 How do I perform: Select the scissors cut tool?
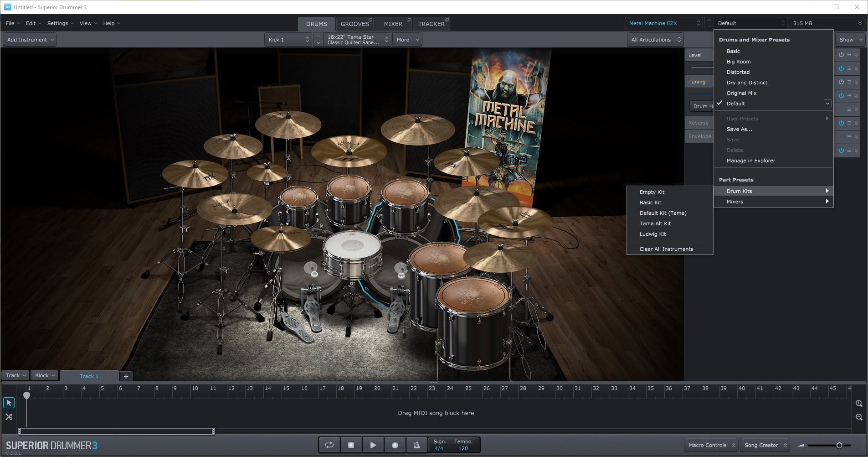[x=9, y=416]
